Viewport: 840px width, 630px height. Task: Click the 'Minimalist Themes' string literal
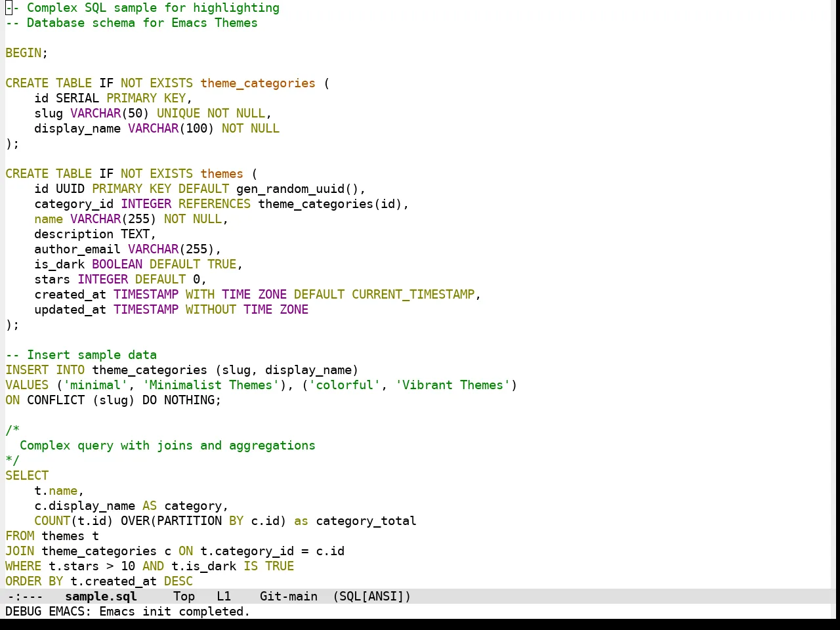(211, 385)
